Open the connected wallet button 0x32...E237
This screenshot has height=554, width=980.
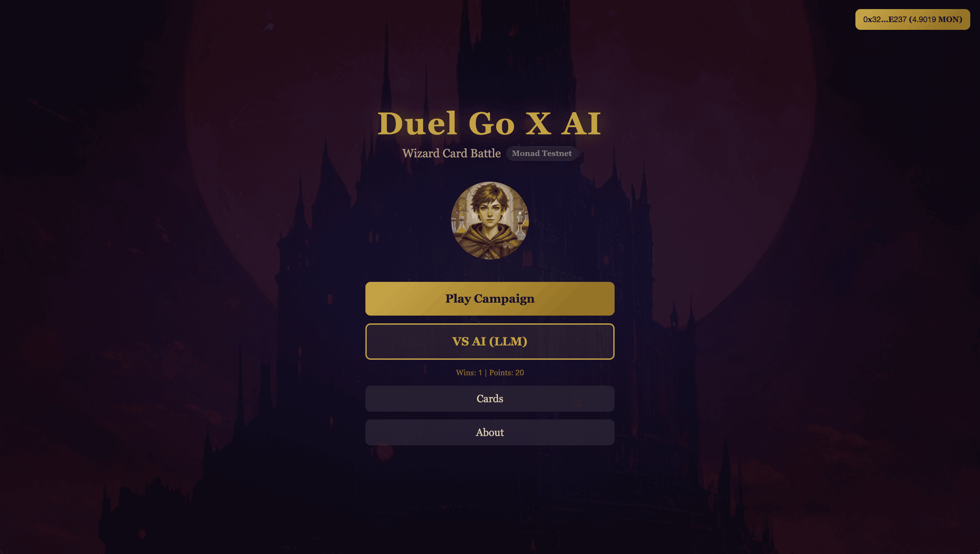click(912, 19)
